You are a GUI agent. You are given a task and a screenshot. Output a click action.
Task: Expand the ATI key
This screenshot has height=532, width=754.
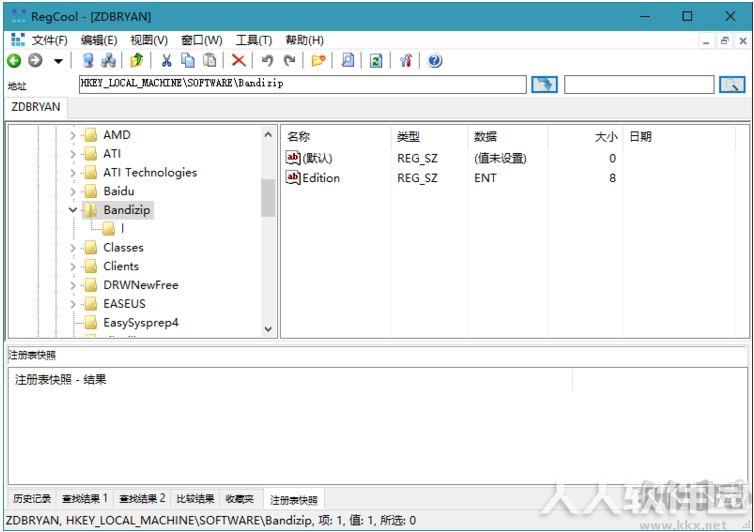click(73, 154)
